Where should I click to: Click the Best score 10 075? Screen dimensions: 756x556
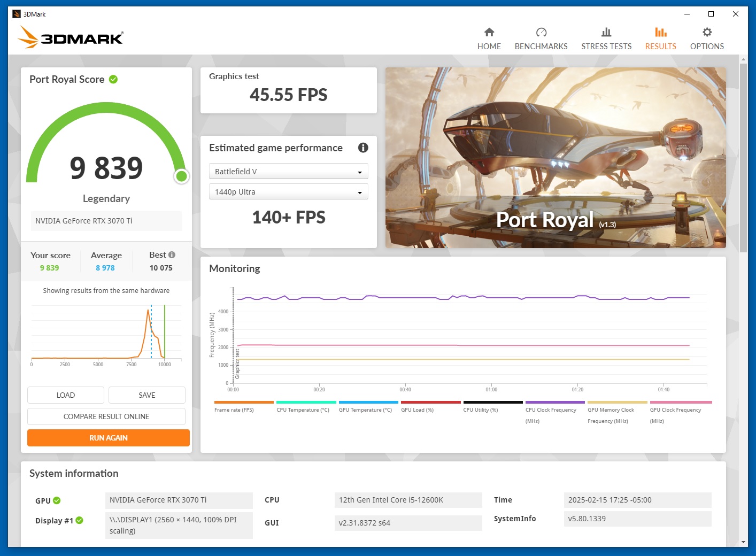tap(161, 268)
